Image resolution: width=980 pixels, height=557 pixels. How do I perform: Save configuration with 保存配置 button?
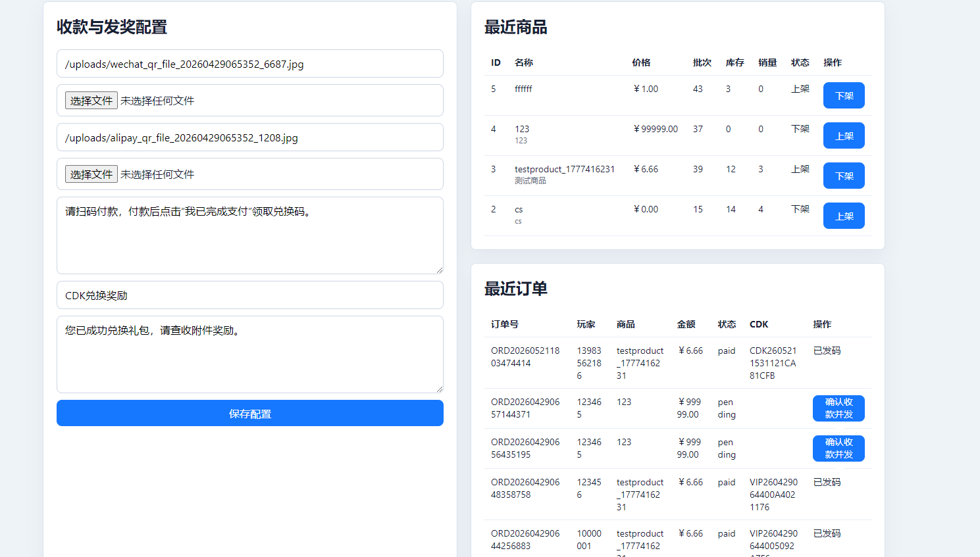click(x=250, y=414)
